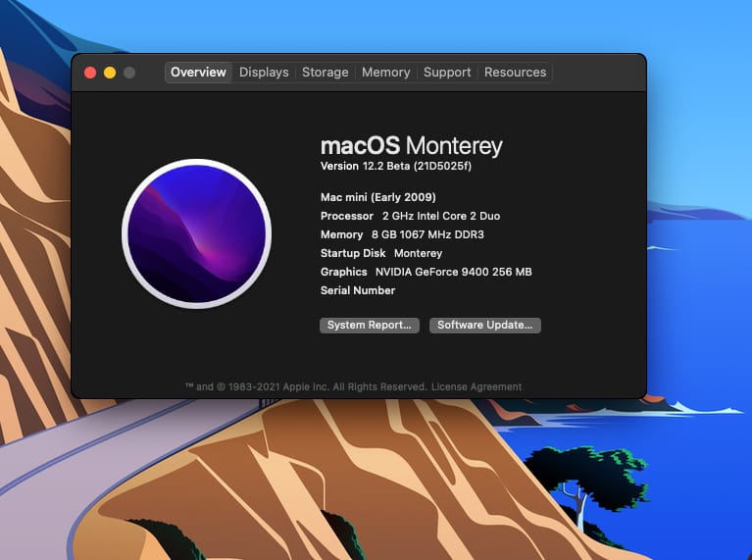Click the Mac mini (Early 2009) text
The height and width of the screenshot is (560, 752).
tap(377, 197)
